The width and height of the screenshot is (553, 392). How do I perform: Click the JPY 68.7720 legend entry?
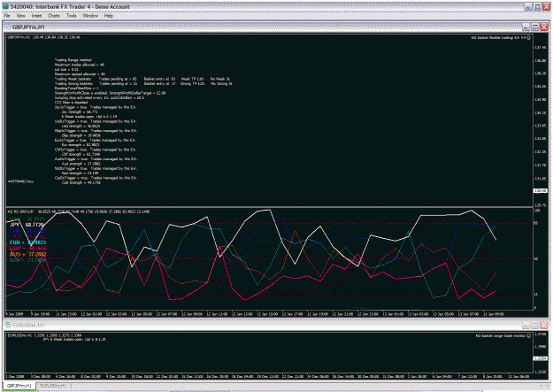27,225
